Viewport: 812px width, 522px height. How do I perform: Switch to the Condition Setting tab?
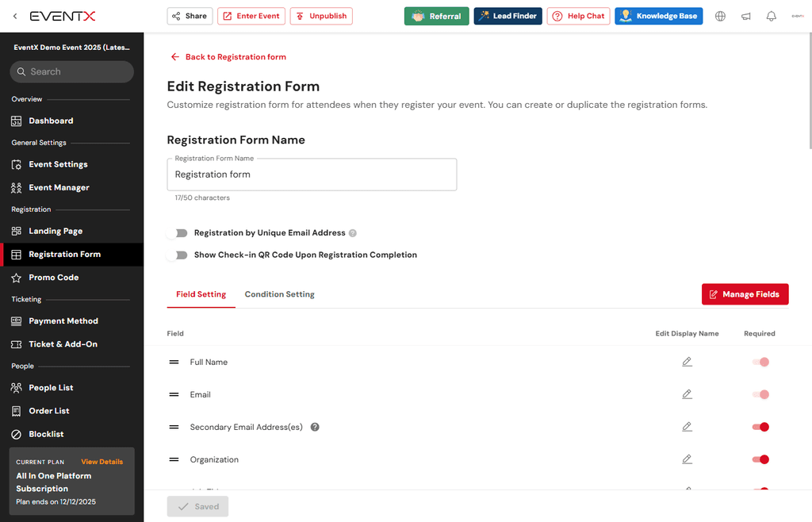279,294
